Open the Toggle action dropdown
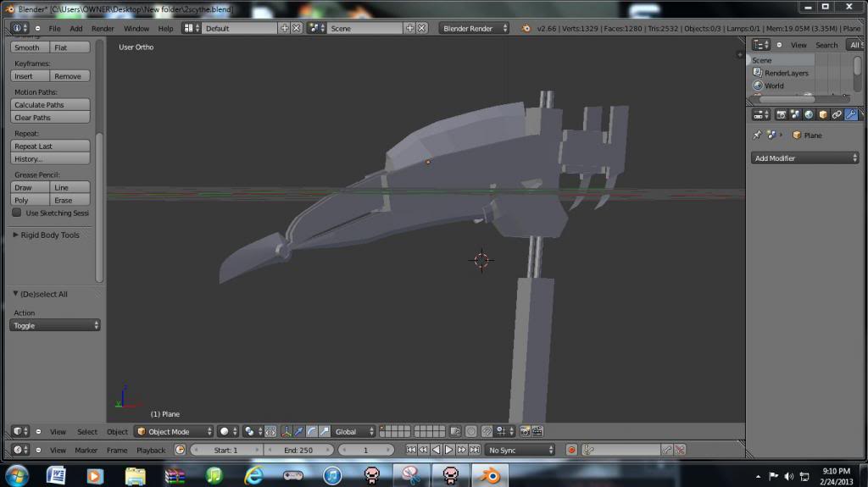868x487 pixels. pos(55,325)
